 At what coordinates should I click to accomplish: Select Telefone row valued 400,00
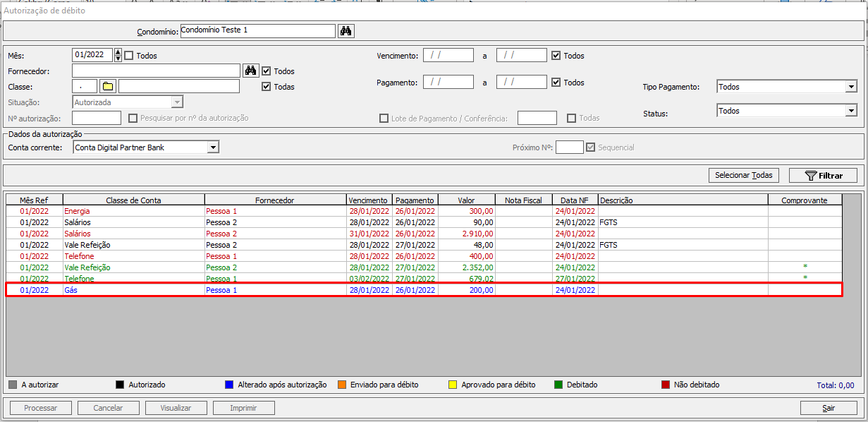click(424, 256)
